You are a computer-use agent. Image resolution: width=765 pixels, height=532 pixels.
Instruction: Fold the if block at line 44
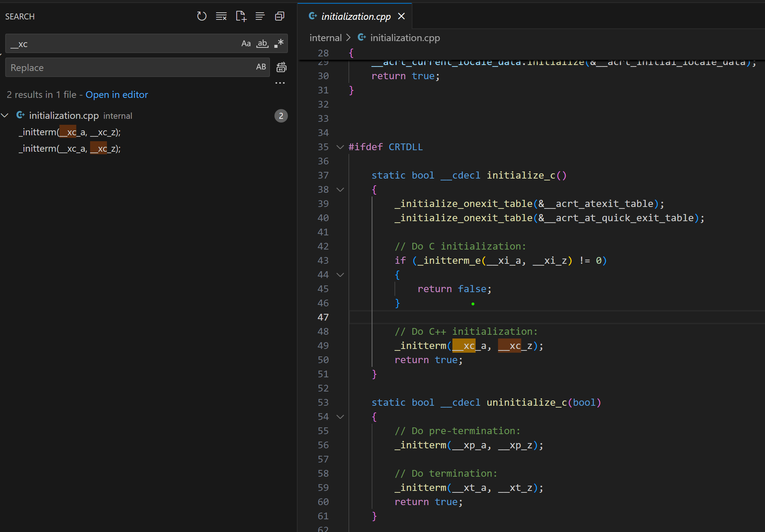tap(340, 275)
